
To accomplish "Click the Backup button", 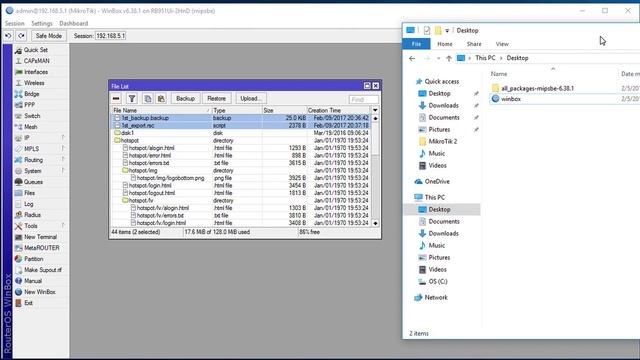I will click(185, 98).
